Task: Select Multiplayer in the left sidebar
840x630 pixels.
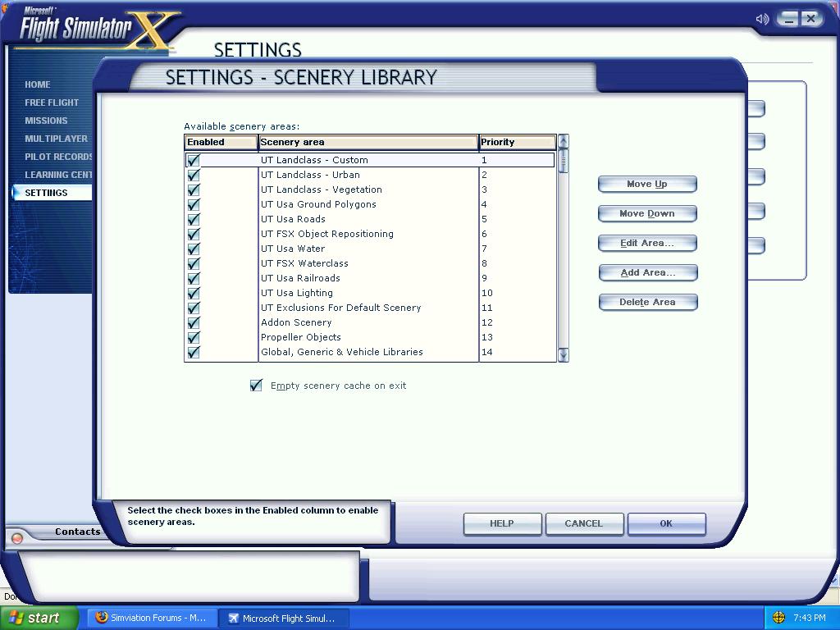Action: (x=56, y=139)
